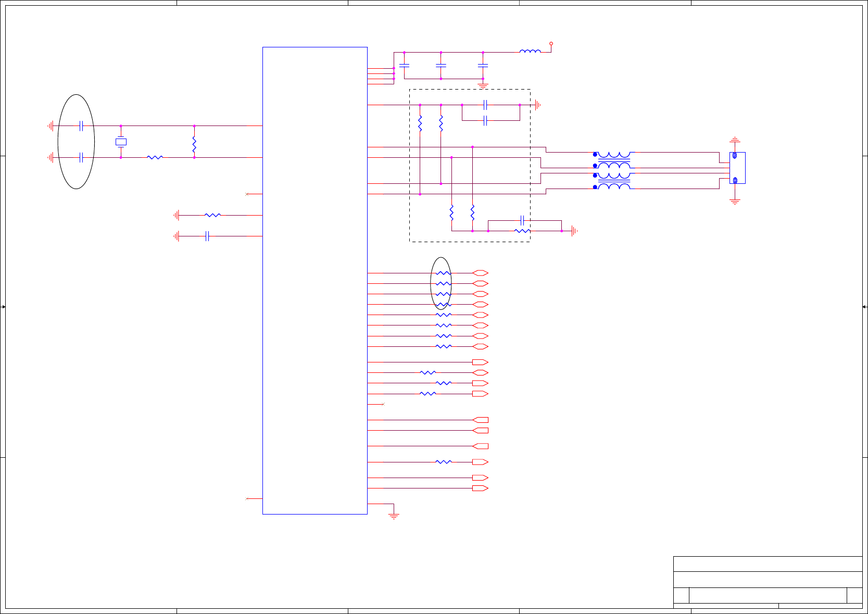Image resolution: width=868 pixels, height=614 pixels.
Task: Select the topmost left-pointing input port
Action: coord(480,420)
